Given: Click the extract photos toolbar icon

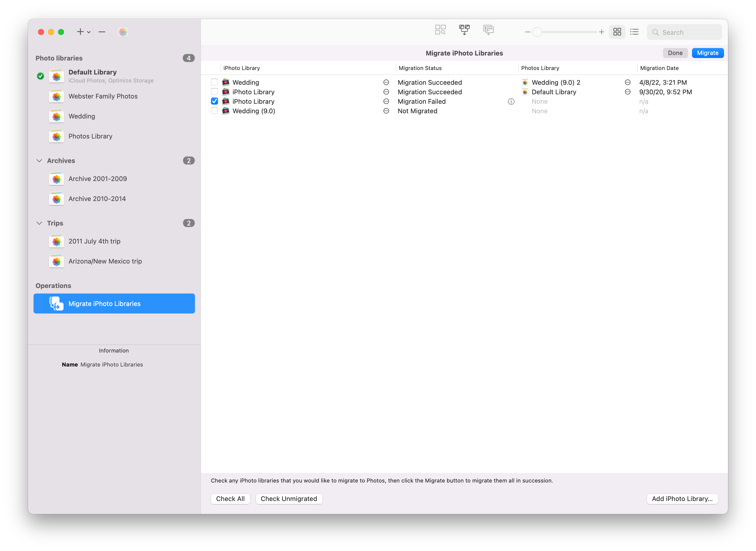Looking at the screenshot, I should 488,30.
